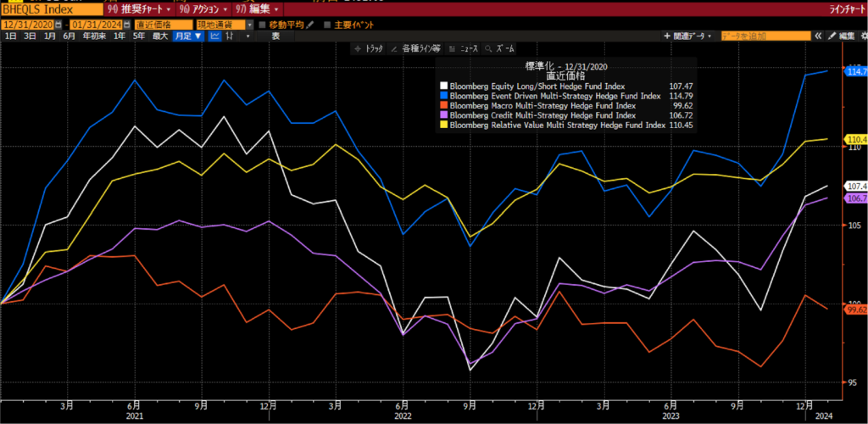Click the 2022 year label on time axis
The width and height of the screenshot is (868, 424).
402,415
